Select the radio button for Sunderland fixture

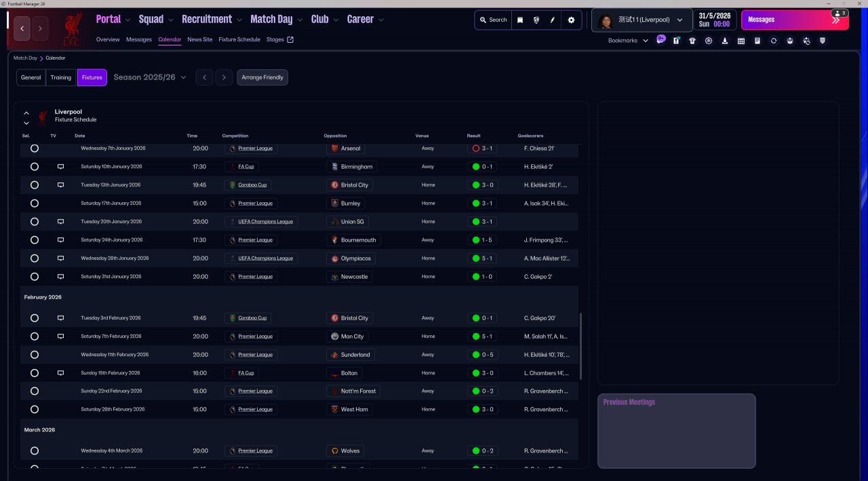tap(35, 355)
